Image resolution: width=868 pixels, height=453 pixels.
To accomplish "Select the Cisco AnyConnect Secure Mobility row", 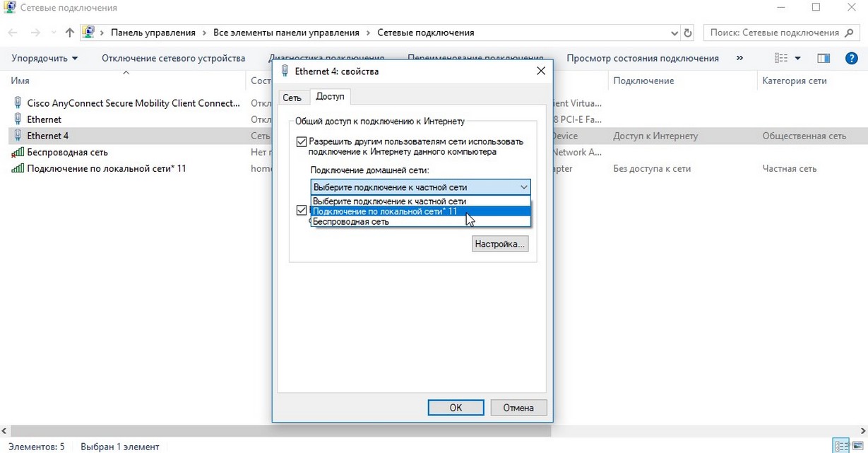I will point(133,103).
